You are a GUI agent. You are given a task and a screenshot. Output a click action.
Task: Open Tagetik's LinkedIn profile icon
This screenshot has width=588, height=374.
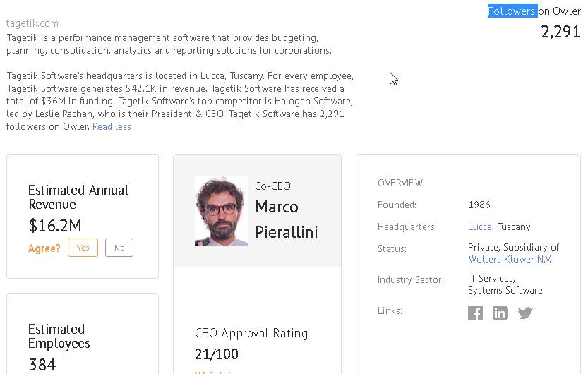[x=500, y=313]
